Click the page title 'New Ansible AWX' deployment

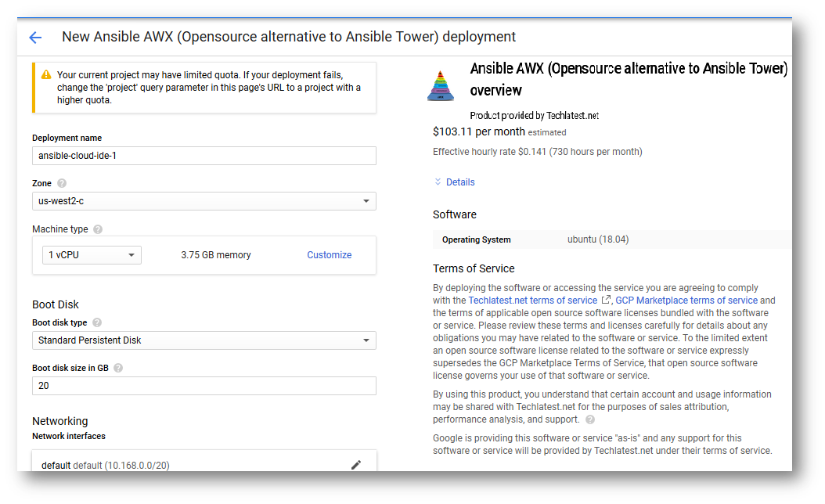coord(289,37)
